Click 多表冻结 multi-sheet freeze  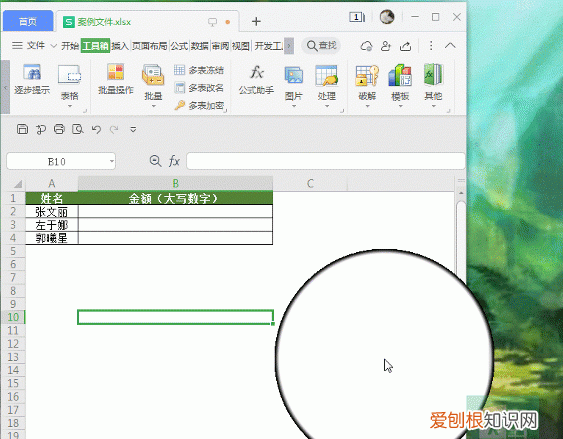click(x=199, y=70)
